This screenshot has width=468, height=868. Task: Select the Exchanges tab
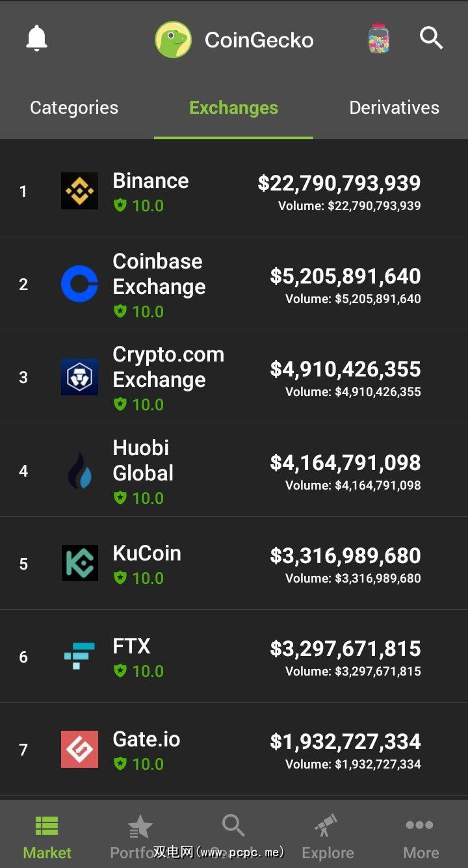pos(233,108)
